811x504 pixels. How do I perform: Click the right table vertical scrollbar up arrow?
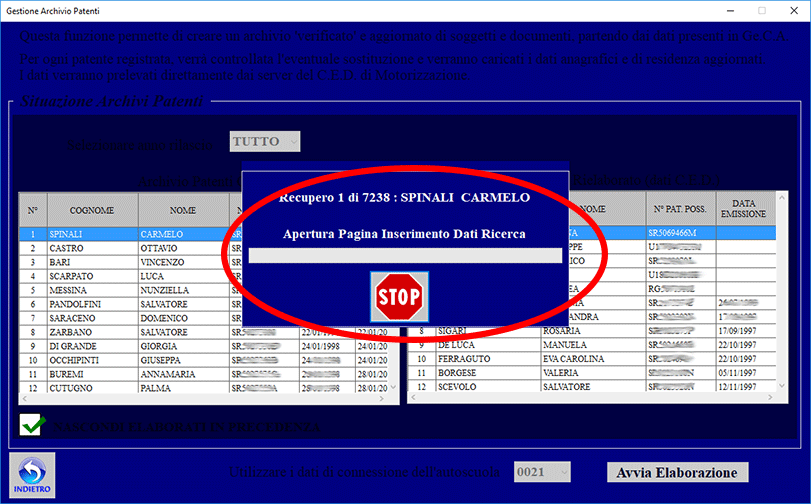pyautogui.click(x=782, y=198)
